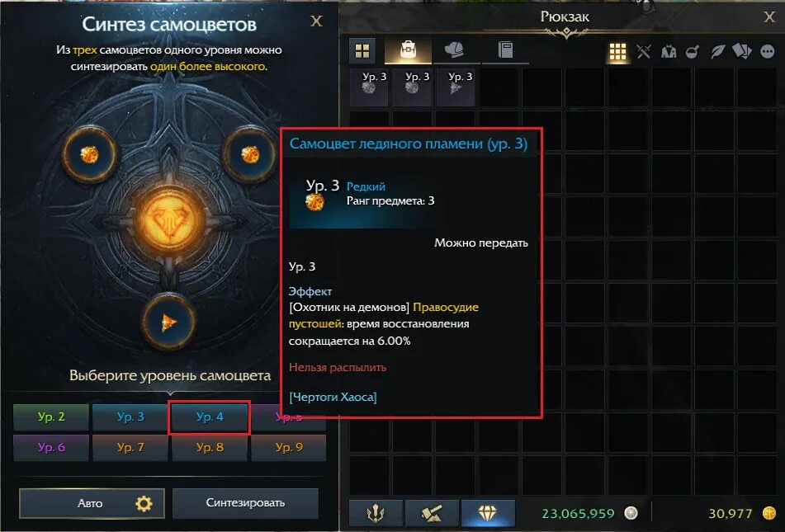Open the more options ellipsis filter
Viewport: 785px width, 532px height.
point(767,51)
